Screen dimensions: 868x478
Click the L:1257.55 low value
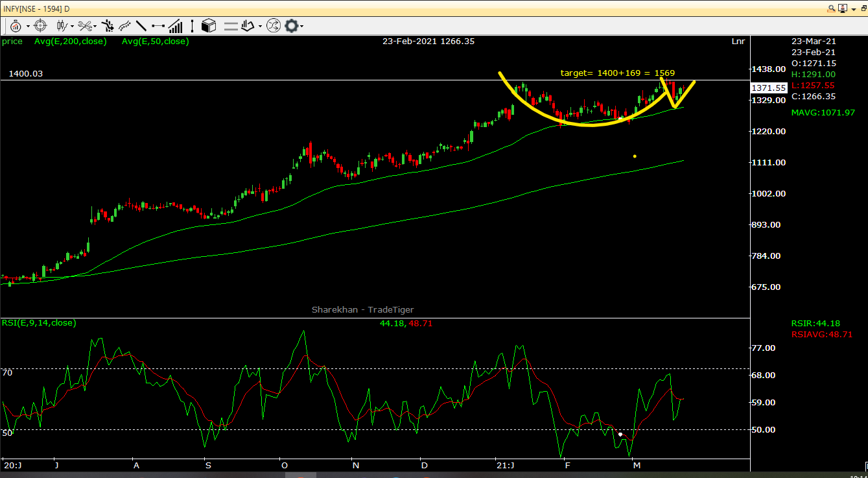click(814, 86)
